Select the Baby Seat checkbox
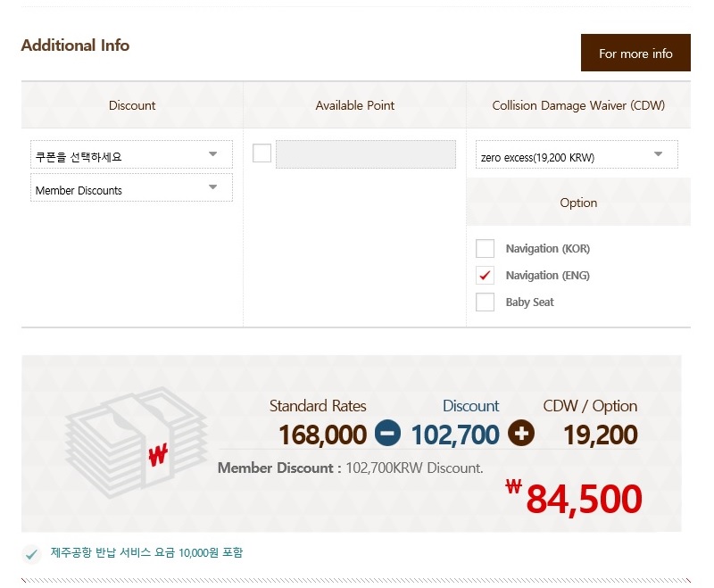Viewport: 714px width, 588px height. coord(485,302)
